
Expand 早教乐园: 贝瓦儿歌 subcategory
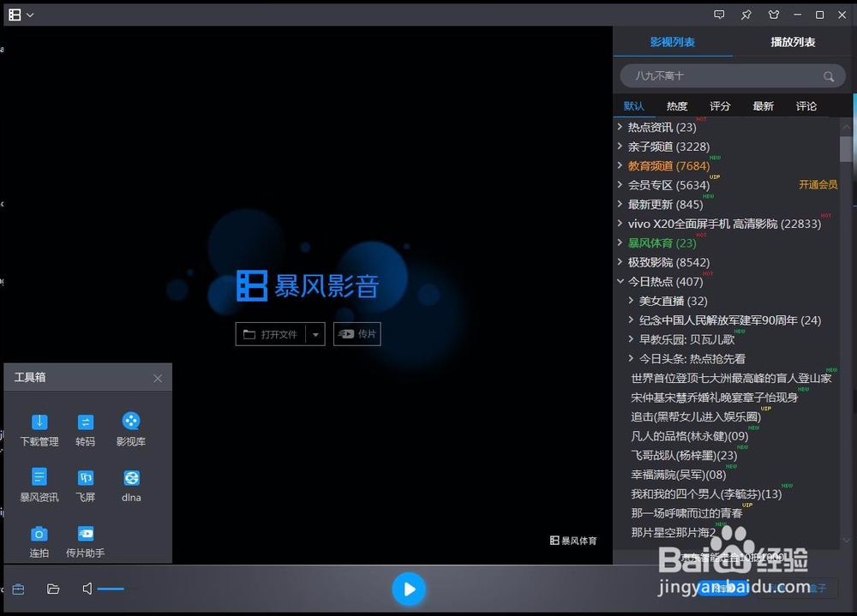coord(631,339)
